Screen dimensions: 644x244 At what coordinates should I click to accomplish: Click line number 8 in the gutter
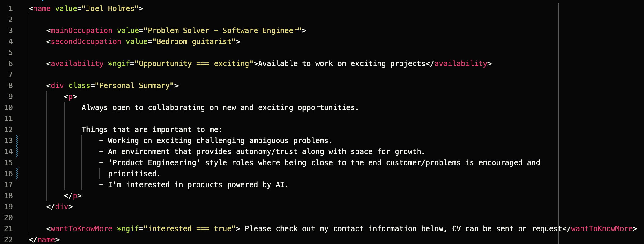[x=11, y=86]
